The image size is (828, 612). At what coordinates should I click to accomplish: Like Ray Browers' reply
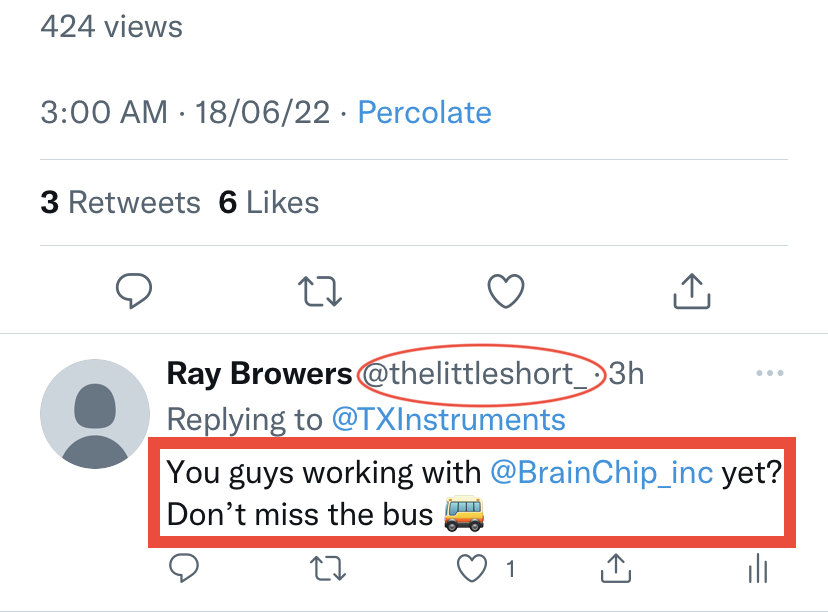[471, 570]
